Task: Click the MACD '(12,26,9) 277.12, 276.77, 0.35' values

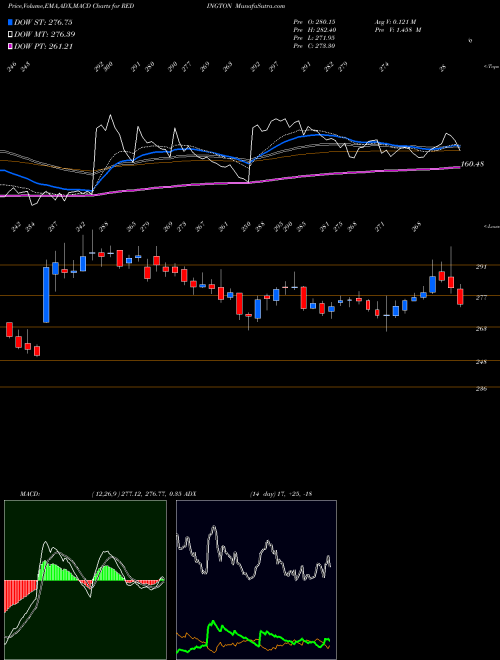Action: [137, 493]
